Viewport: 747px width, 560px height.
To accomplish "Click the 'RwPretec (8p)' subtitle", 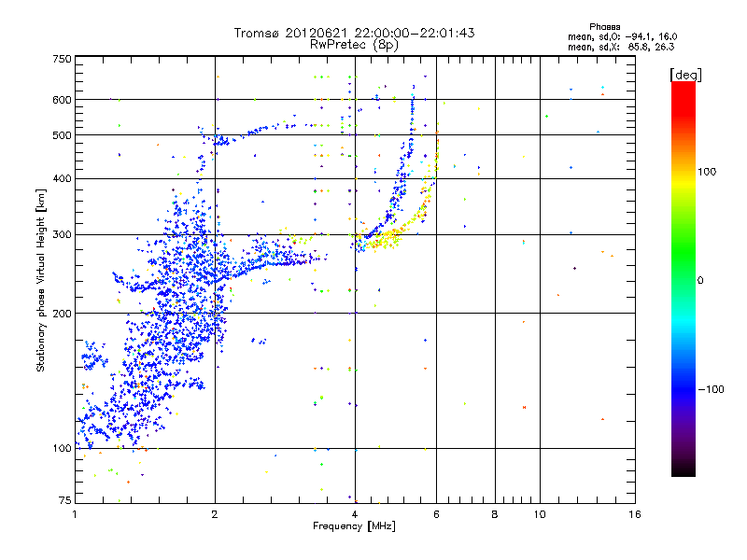I will (354, 45).
